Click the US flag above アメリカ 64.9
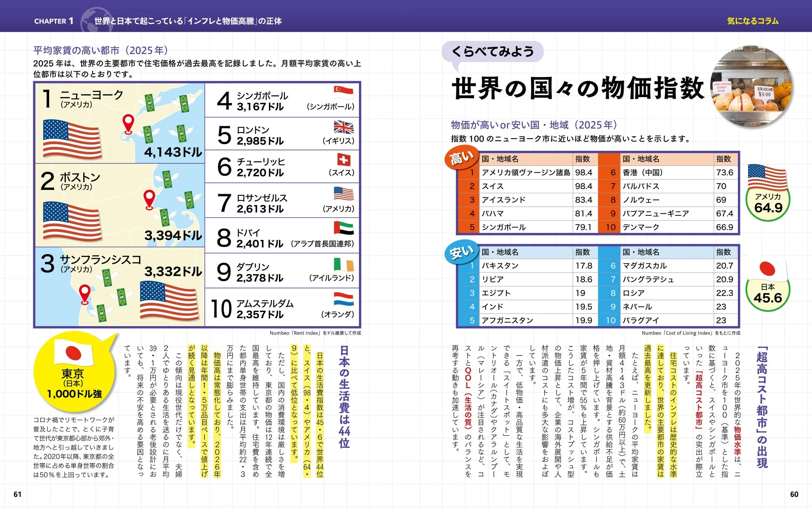812x509 pixels. click(x=767, y=177)
